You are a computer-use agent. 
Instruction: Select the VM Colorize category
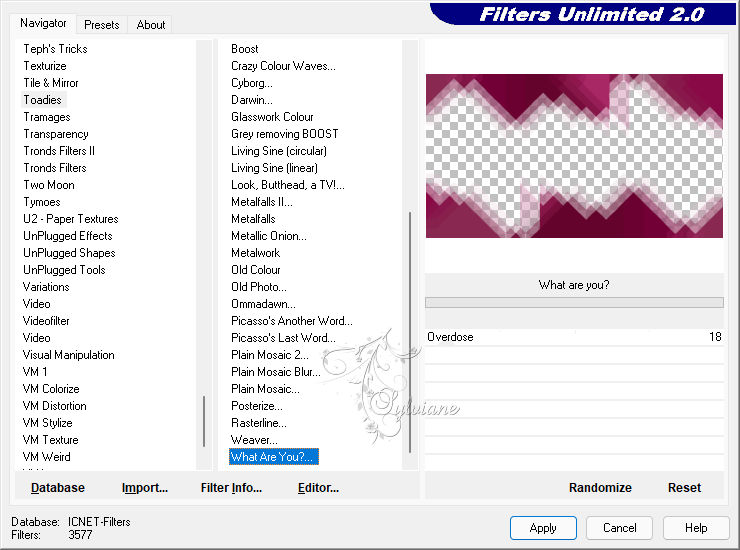[51, 389]
